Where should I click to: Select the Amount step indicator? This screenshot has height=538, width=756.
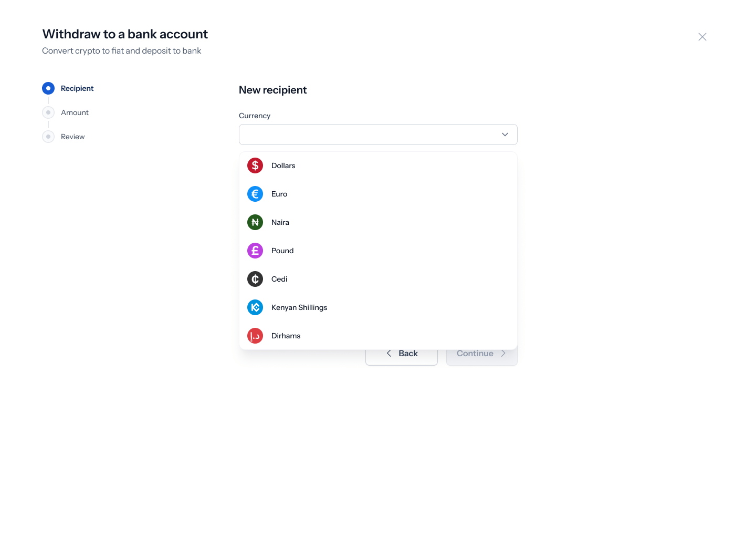click(48, 112)
